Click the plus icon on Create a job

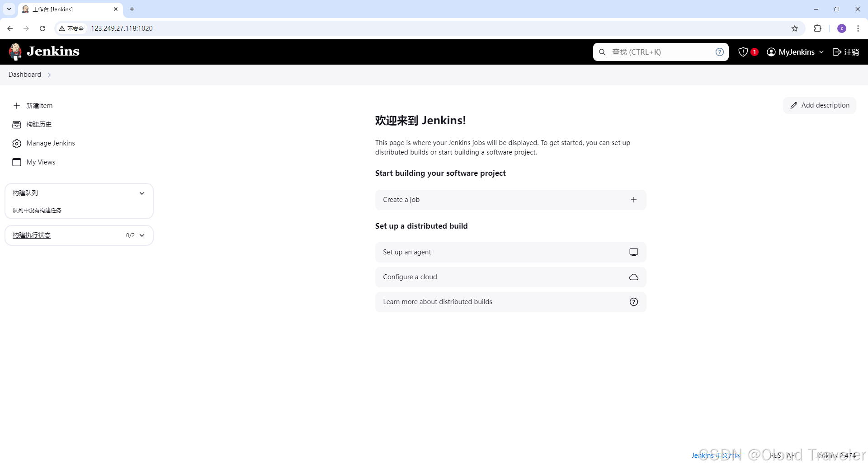(634, 200)
